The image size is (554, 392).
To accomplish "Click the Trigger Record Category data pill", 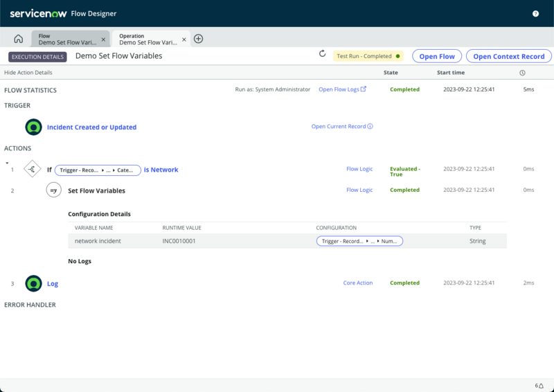I will [x=98, y=170].
